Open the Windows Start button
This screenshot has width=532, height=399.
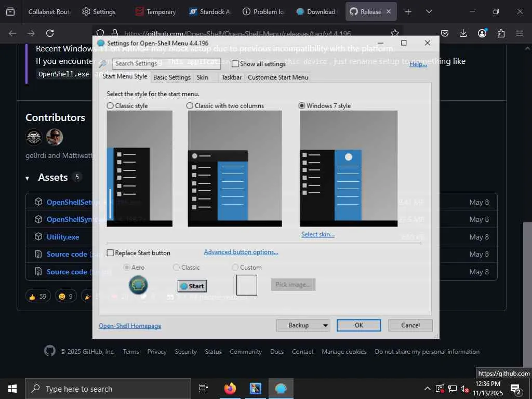12,389
